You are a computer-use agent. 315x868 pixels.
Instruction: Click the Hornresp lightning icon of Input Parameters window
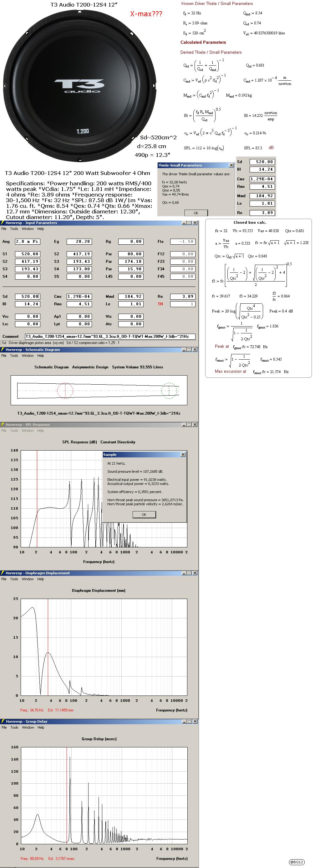(3, 223)
